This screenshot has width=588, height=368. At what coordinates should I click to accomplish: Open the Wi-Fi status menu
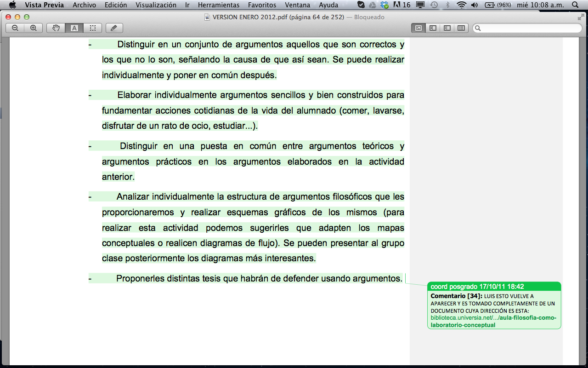tap(461, 5)
